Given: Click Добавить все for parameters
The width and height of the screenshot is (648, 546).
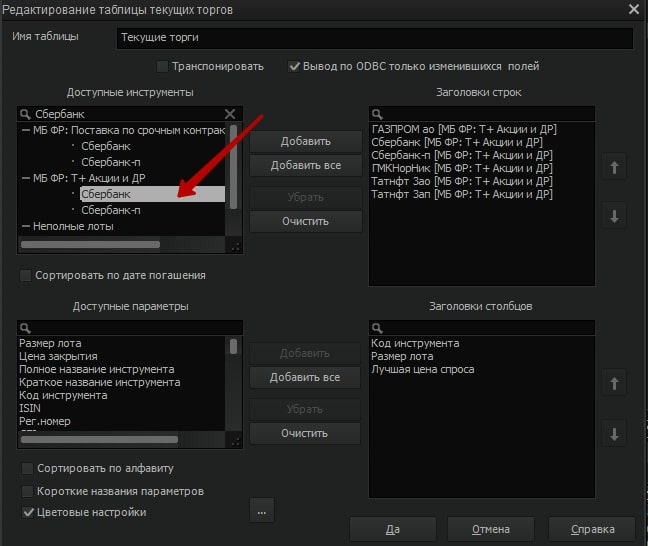Looking at the screenshot, I should (305, 377).
